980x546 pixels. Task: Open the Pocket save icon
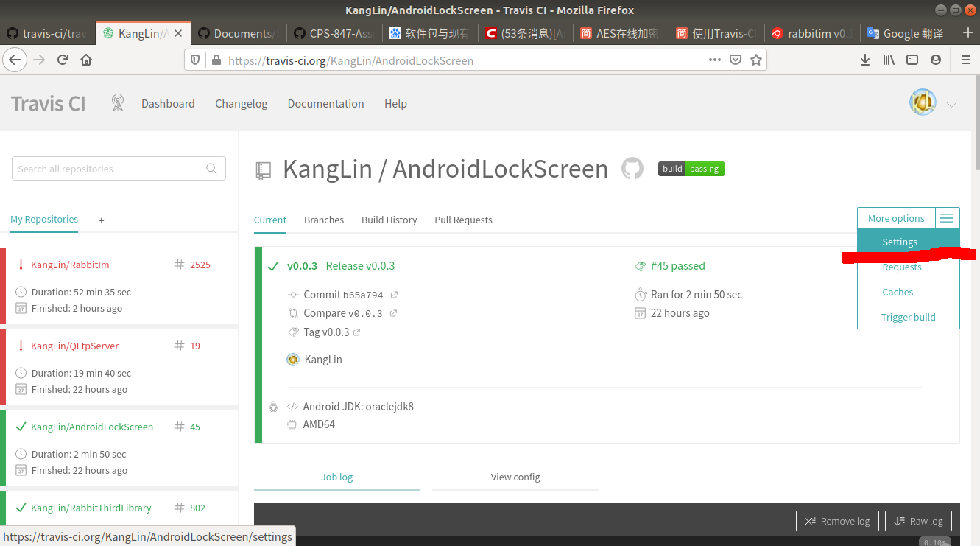click(x=735, y=60)
